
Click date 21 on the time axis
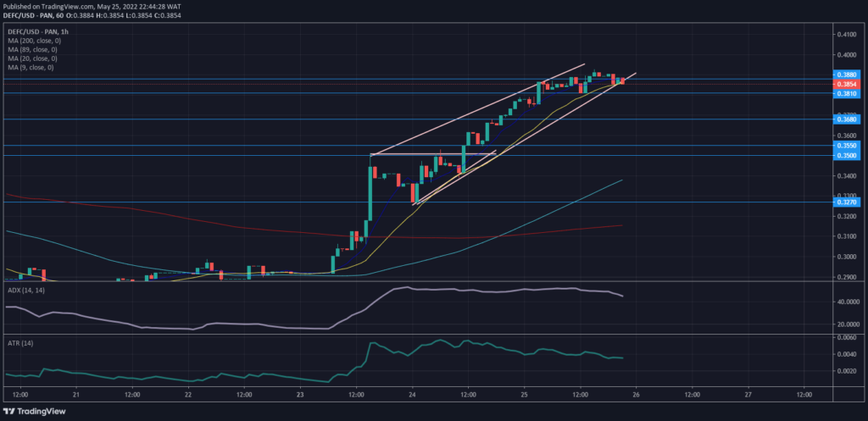pyautogui.click(x=76, y=395)
